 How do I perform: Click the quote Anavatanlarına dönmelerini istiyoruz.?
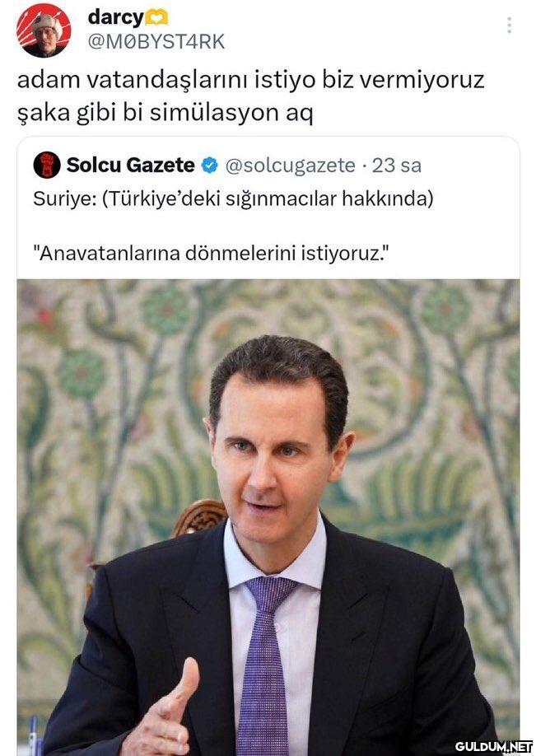210,253
